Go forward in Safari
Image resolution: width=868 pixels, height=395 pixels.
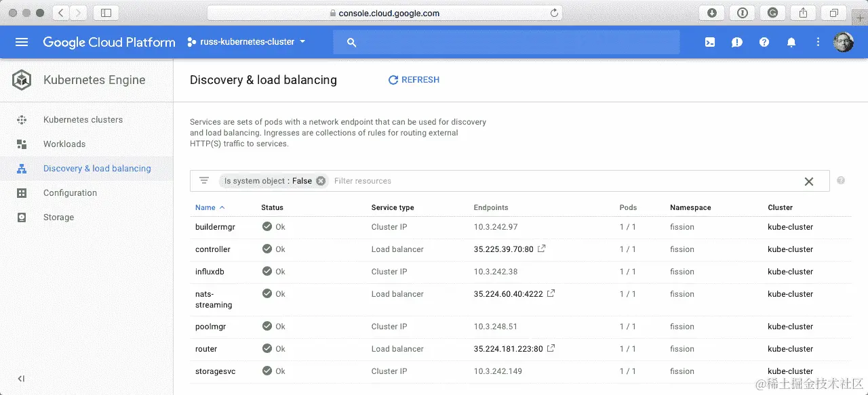[79, 13]
